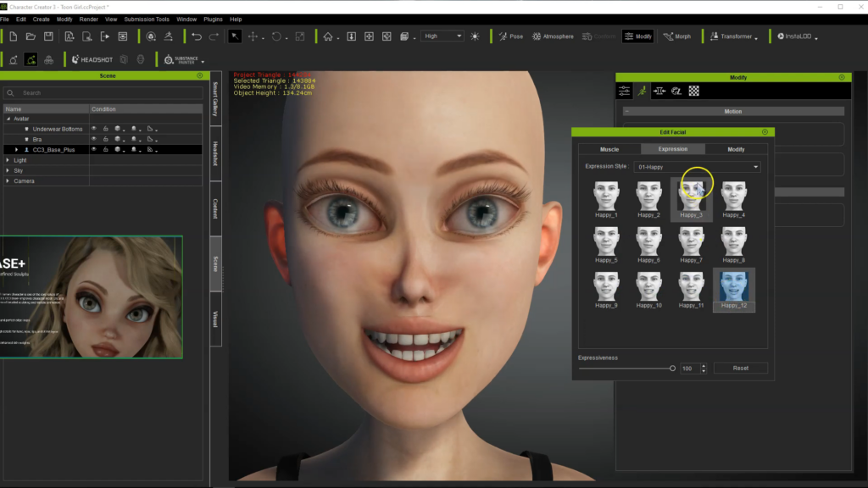This screenshot has width=868, height=488.
Task: Open the High quality dropdown
Action: click(x=442, y=36)
